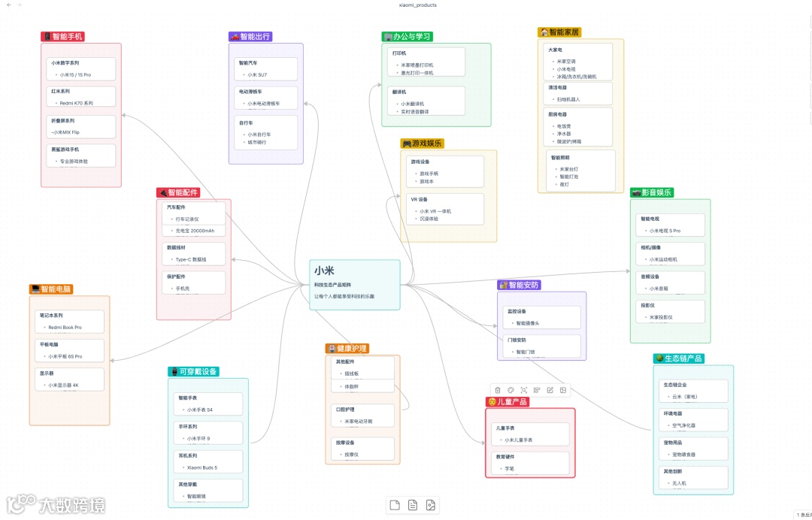
Task: Click the image icon in node toolbar
Action: pos(563,390)
